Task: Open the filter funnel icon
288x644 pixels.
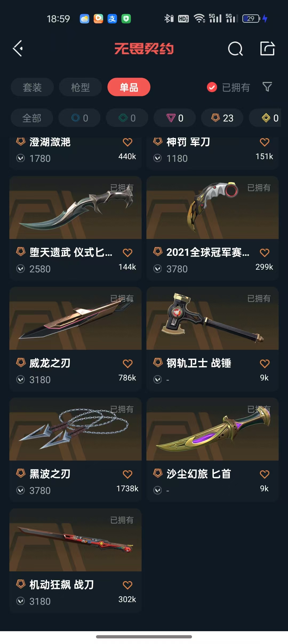Action: tap(267, 87)
